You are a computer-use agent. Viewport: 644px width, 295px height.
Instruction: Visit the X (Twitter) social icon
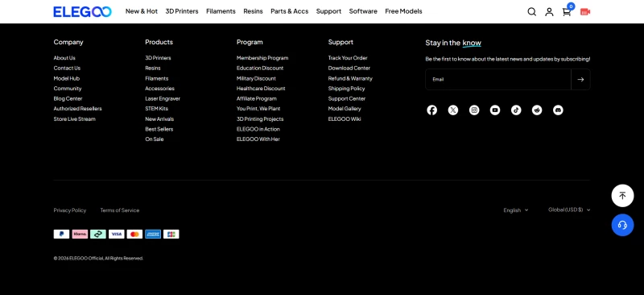[453, 110]
